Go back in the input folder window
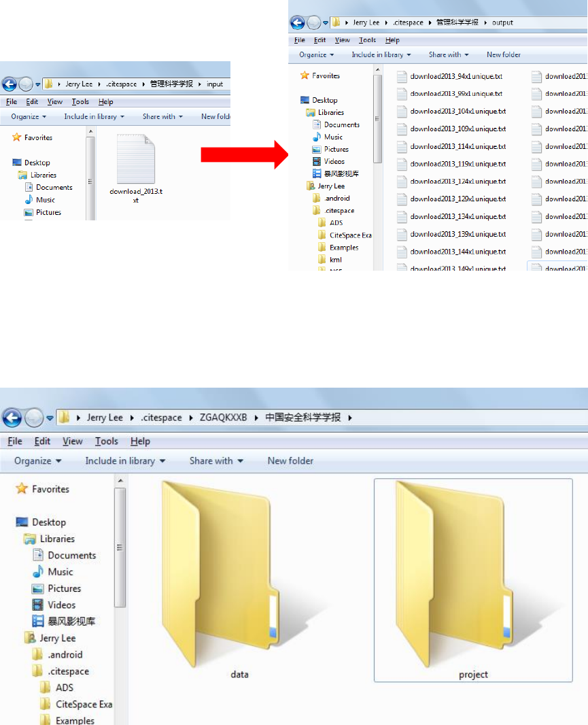588x725 pixels. tap(10, 84)
